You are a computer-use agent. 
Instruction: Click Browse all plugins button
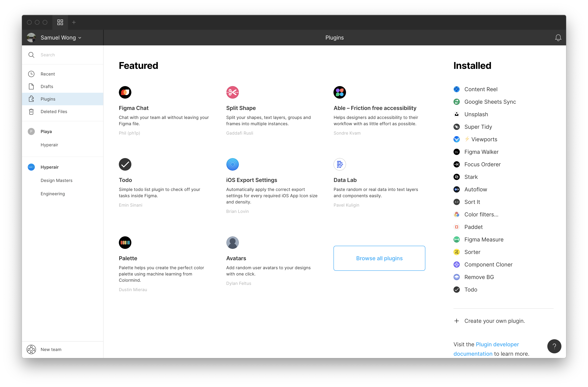(x=379, y=258)
